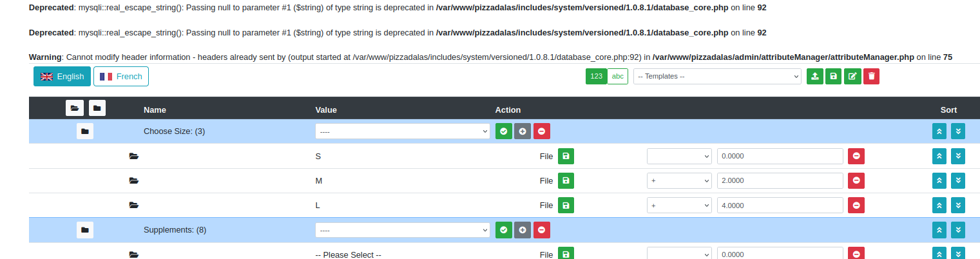Toggle the abc alphabetical sort mode
Screen dimensions: 980x259
[618, 76]
